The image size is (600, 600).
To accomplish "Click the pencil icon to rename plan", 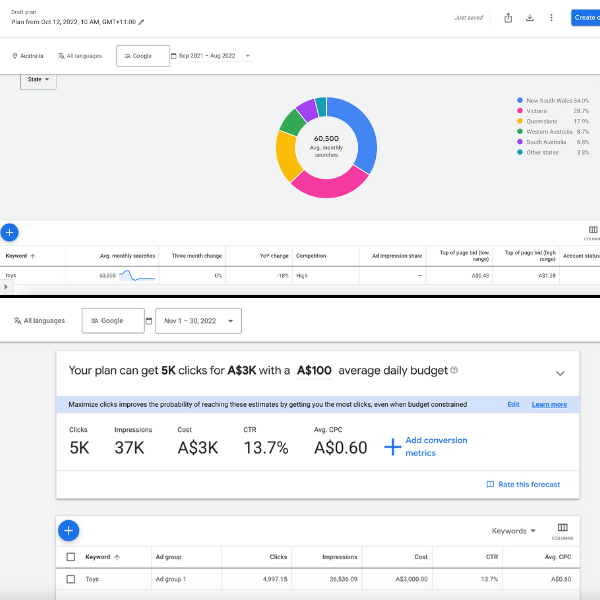I will (x=141, y=21).
